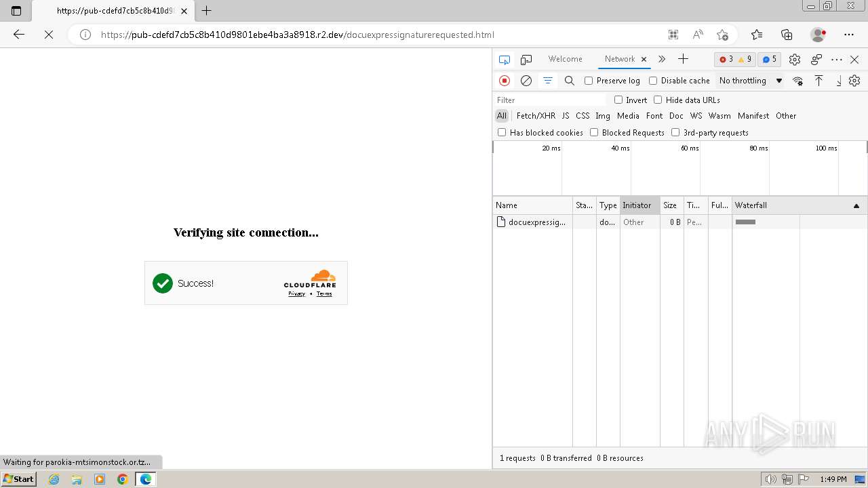868x488 pixels.
Task: Add a new DevTools tool tab
Action: tap(683, 59)
